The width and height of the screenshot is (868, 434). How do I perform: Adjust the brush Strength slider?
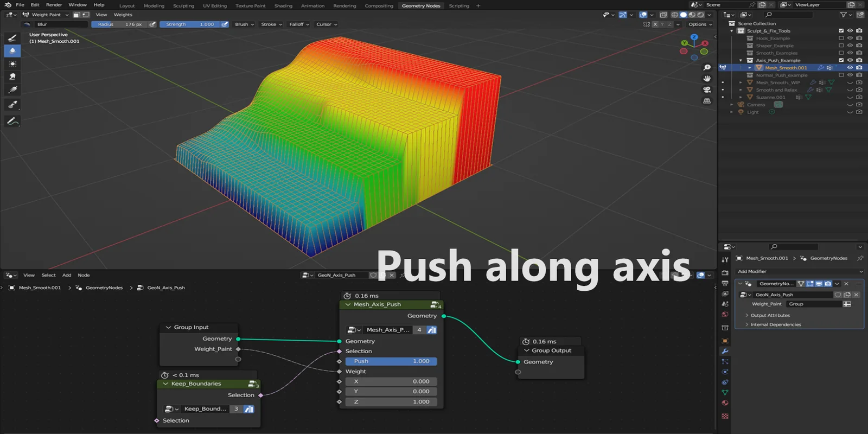coord(190,24)
